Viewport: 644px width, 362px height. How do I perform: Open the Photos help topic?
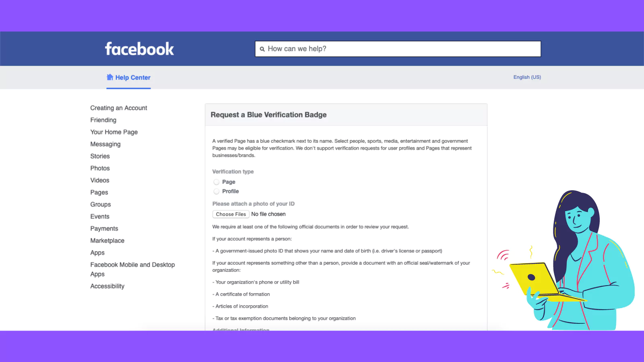click(x=100, y=168)
